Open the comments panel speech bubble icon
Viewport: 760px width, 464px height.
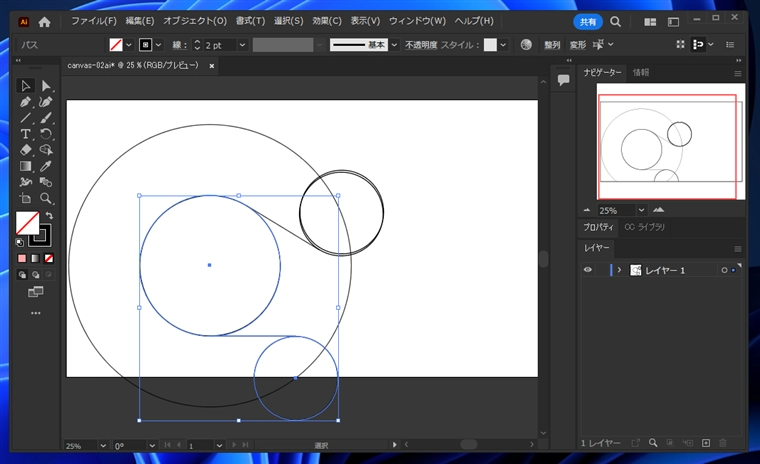[x=563, y=80]
